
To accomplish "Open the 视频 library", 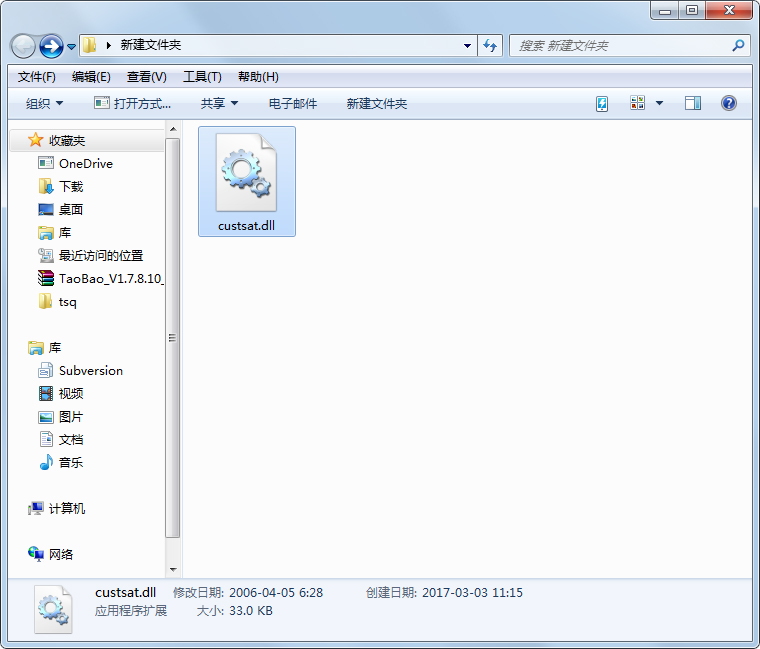I will tap(71, 394).
